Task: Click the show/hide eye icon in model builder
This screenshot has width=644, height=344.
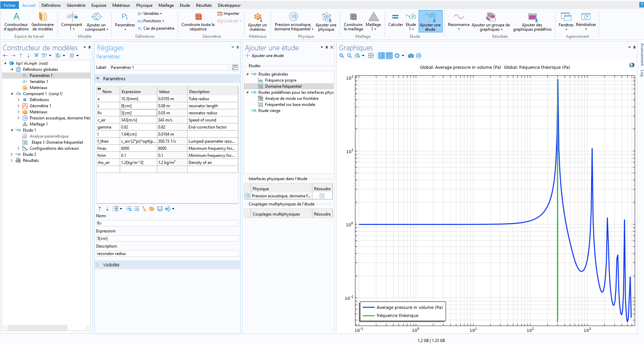Action: click(x=36, y=56)
